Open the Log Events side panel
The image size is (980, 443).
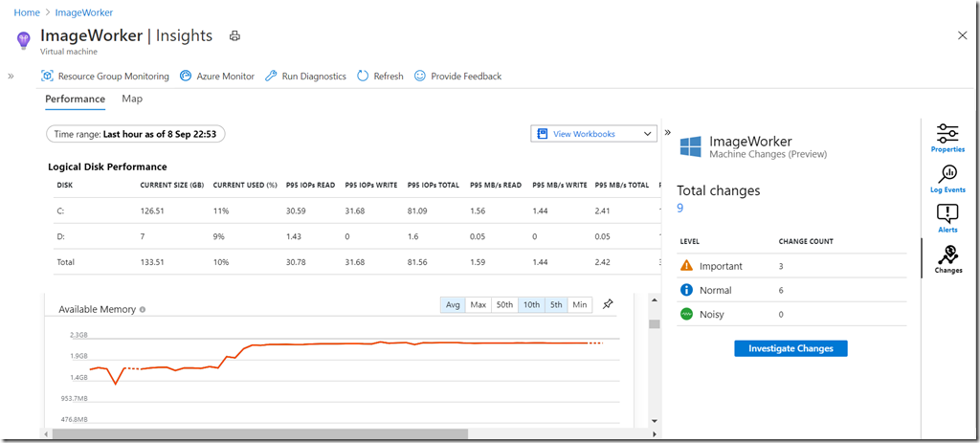[947, 179]
